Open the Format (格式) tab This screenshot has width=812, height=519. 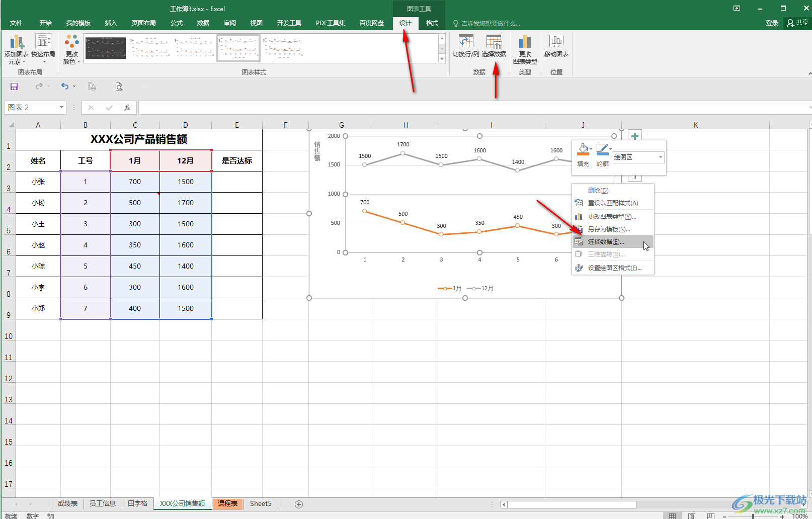point(432,23)
